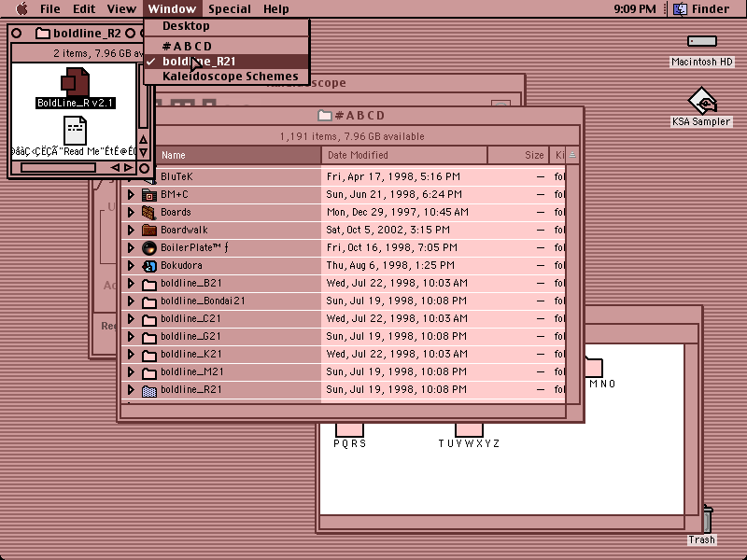This screenshot has width=747, height=560.
Task: Toggle sort order button in # A B C D window
Action: coord(572,155)
